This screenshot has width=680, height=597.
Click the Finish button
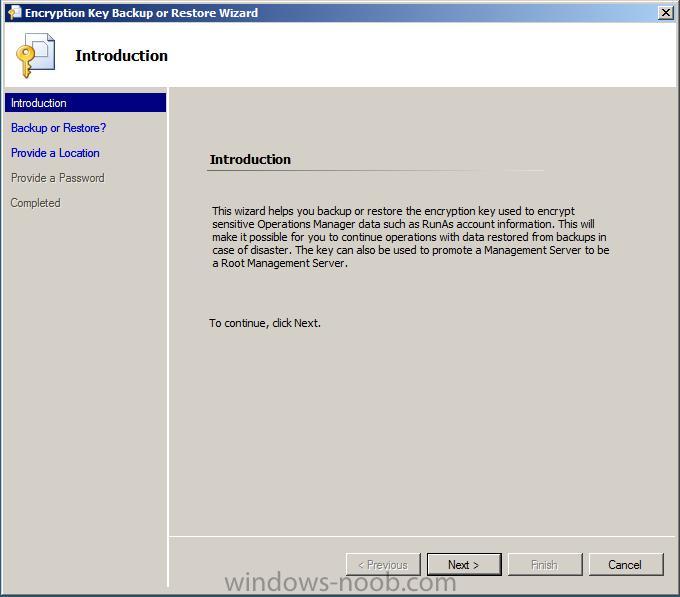click(545, 564)
